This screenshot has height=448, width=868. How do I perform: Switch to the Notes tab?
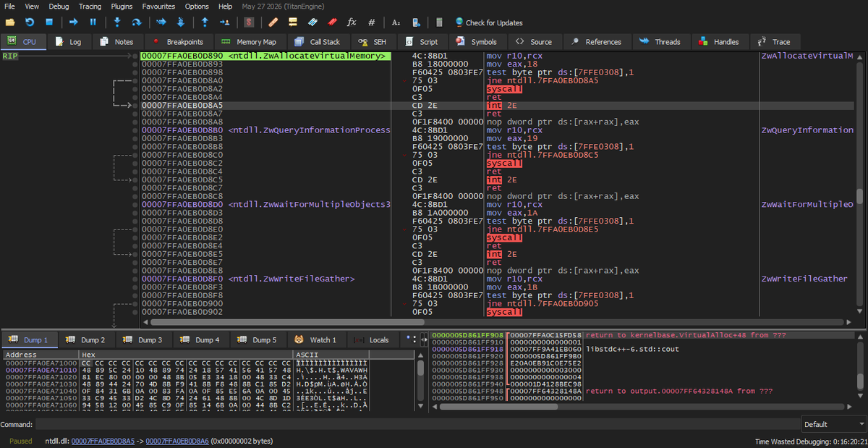[x=116, y=42]
